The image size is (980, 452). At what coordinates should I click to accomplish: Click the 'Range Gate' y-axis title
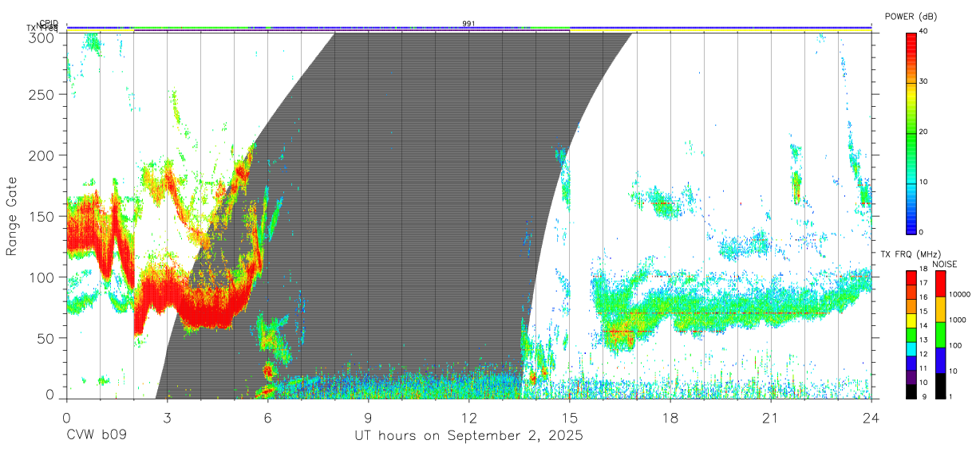13,216
